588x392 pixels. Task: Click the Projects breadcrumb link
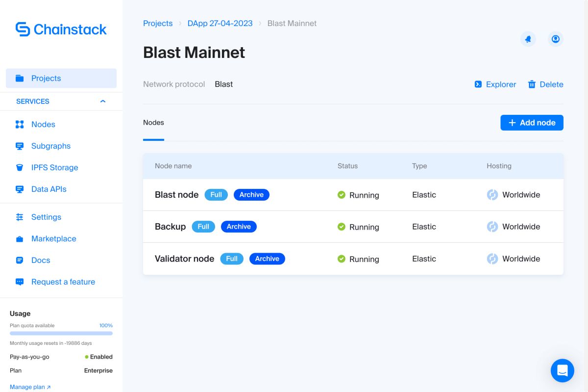[158, 23]
